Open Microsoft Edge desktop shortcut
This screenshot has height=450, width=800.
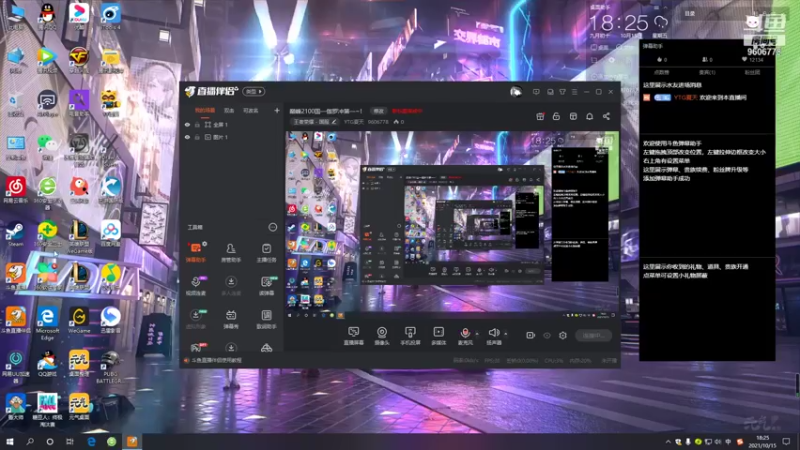point(47,324)
